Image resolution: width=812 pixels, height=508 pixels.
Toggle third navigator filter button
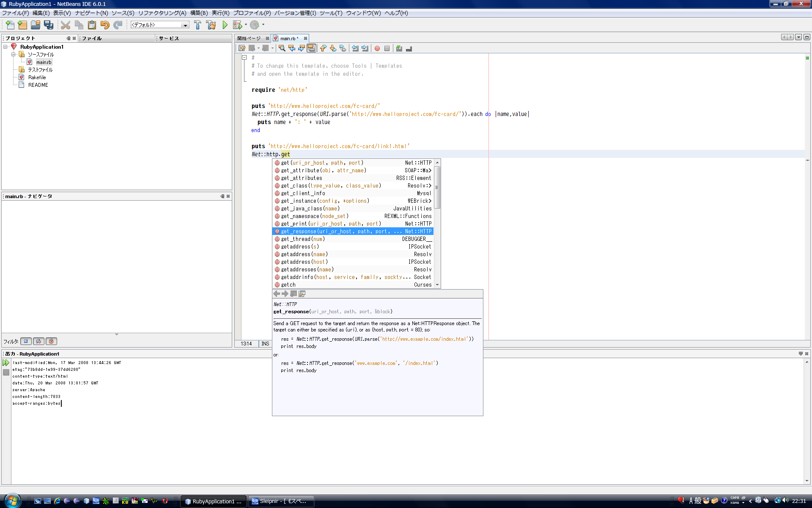pos(51,341)
